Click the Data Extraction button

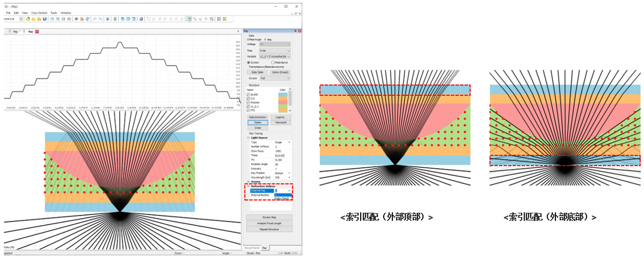[258, 117]
